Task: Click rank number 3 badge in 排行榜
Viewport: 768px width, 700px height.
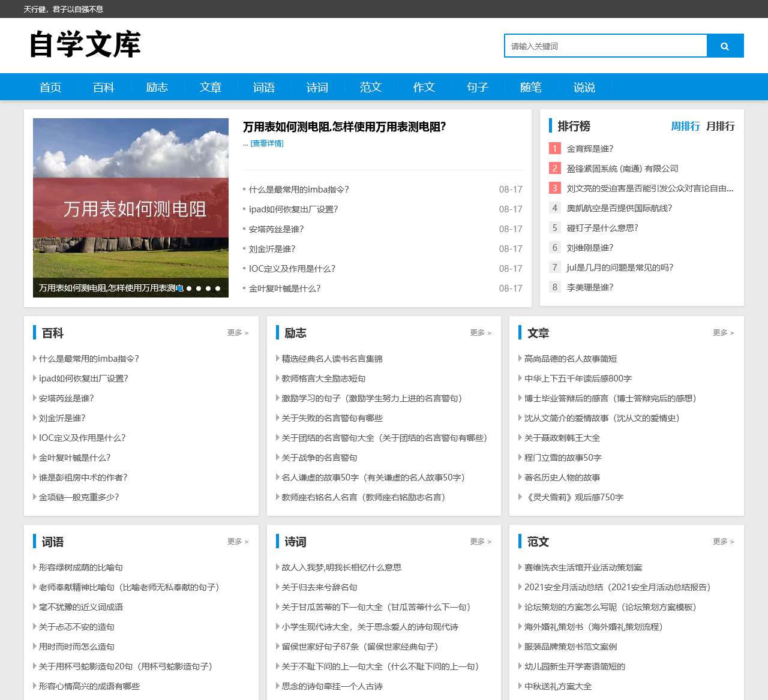Action: [554, 188]
